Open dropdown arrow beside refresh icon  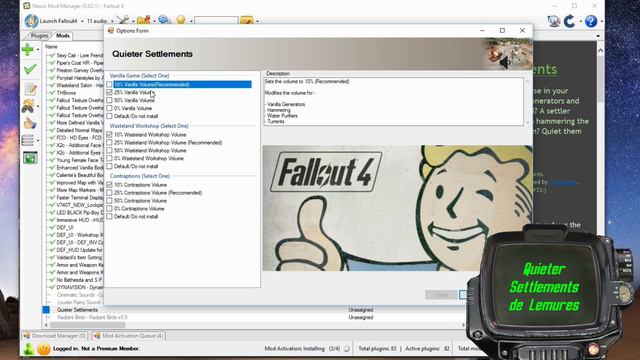click(580, 21)
